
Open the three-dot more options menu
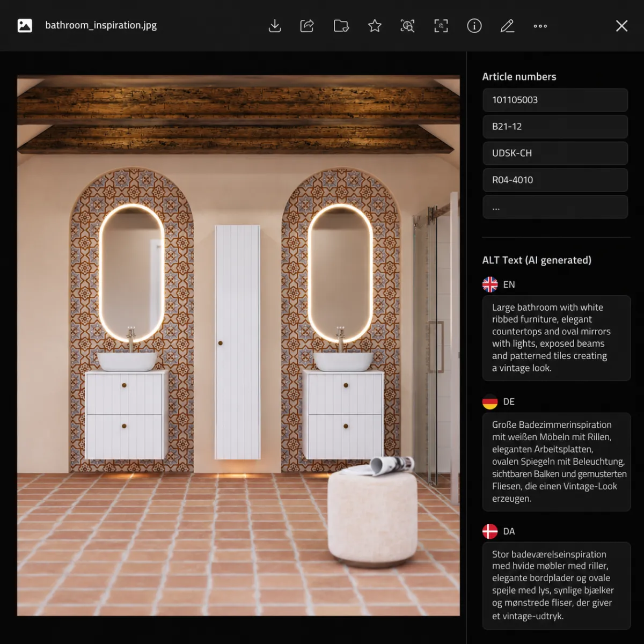(x=540, y=26)
